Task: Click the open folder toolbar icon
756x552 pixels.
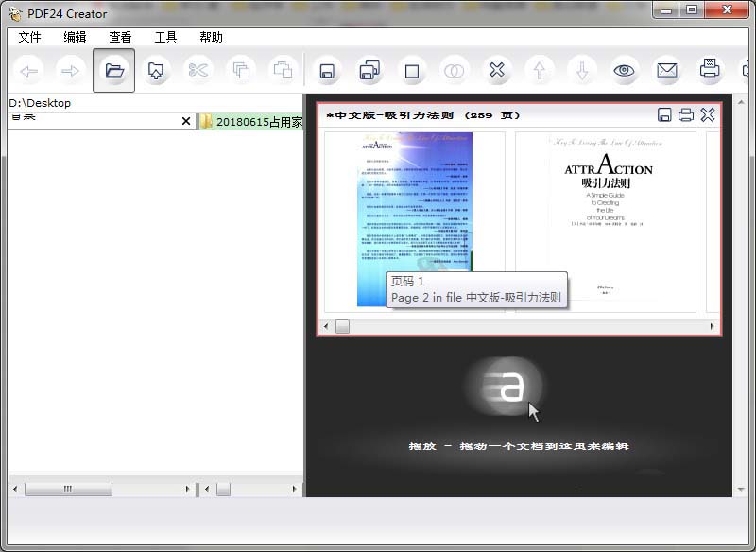Action: 114,71
